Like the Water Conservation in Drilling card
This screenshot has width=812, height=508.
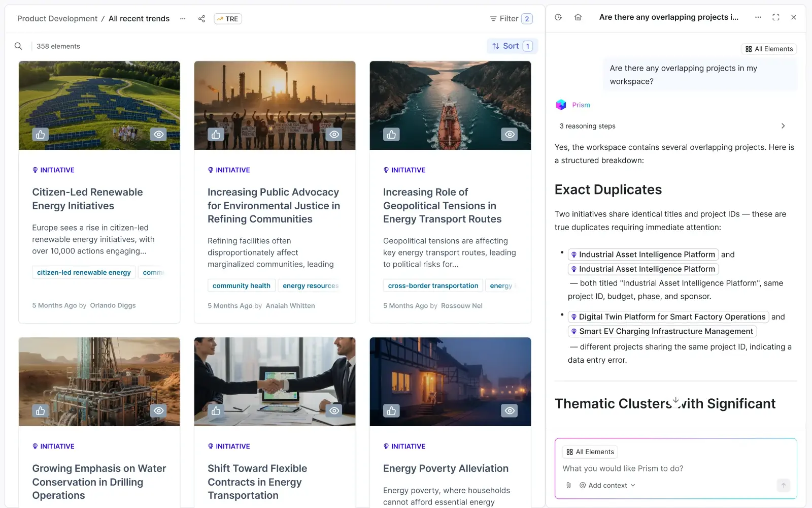(41, 410)
